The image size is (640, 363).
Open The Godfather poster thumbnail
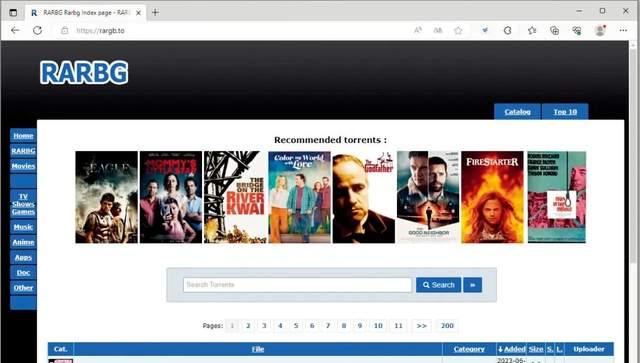364,197
